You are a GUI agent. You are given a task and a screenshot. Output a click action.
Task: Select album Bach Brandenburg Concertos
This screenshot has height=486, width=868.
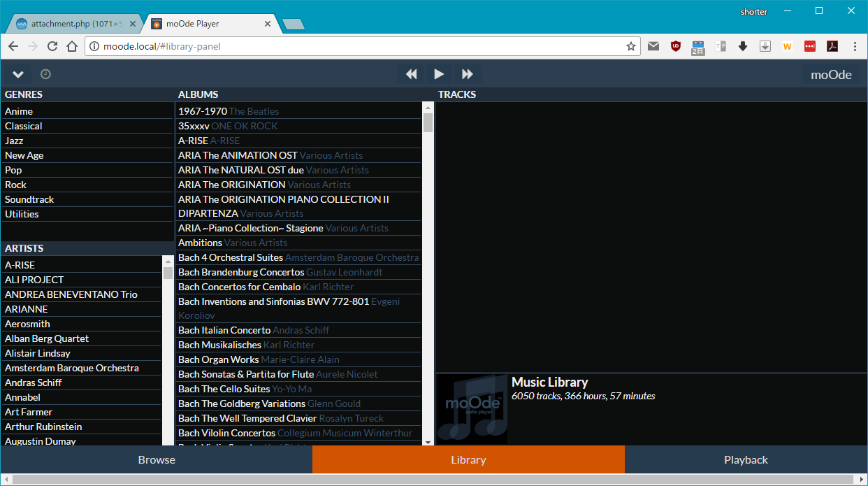[298, 272]
